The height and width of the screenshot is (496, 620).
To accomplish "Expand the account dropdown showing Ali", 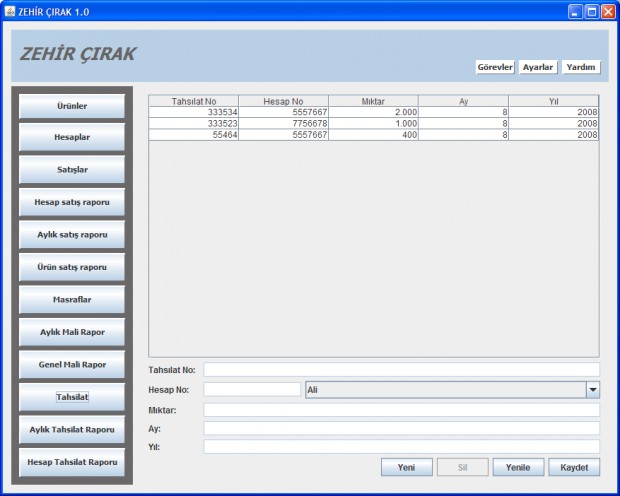I will click(x=452, y=390).
